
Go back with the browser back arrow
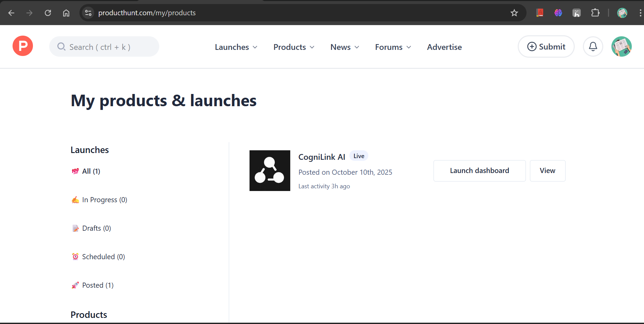pyautogui.click(x=11, y=13)
